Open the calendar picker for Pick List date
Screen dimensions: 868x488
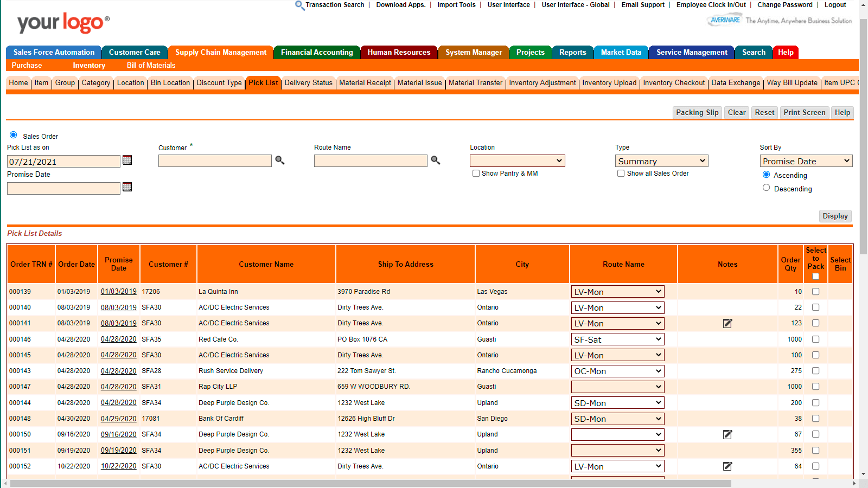(127, 160)
